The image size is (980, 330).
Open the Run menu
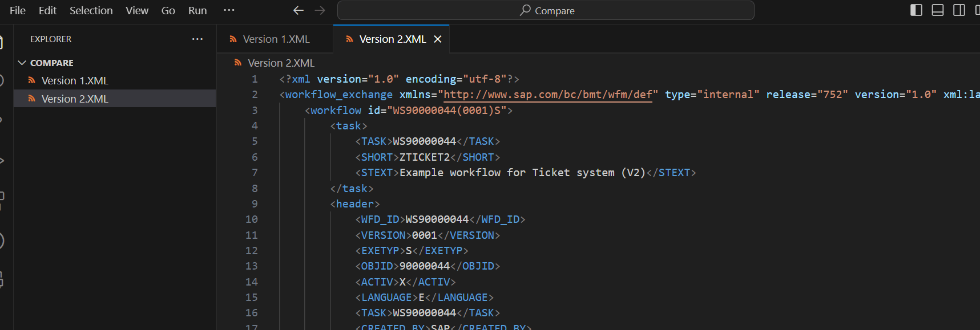[x=197, y=10]
